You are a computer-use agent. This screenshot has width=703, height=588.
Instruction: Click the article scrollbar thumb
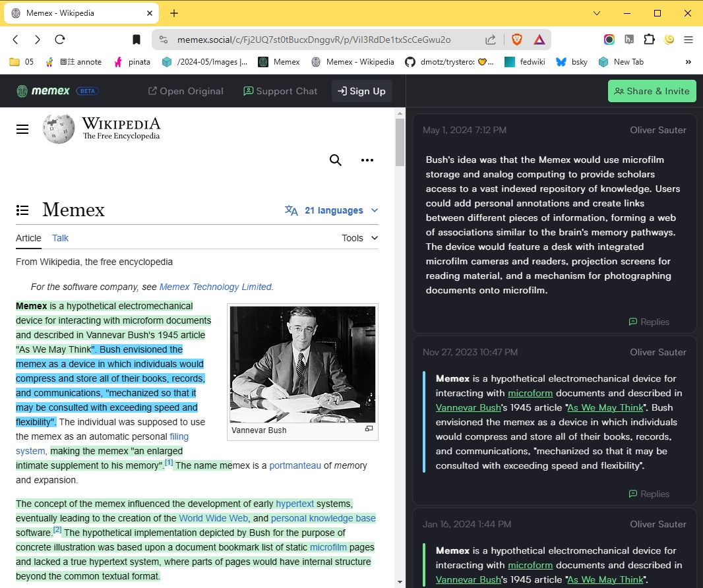400,142
